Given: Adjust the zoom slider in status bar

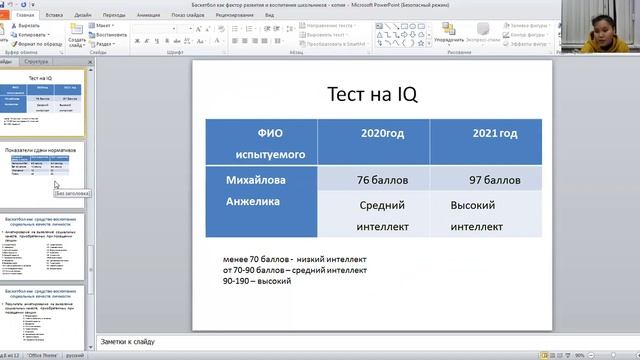Looking at the screenshot, I should (613, 356).
